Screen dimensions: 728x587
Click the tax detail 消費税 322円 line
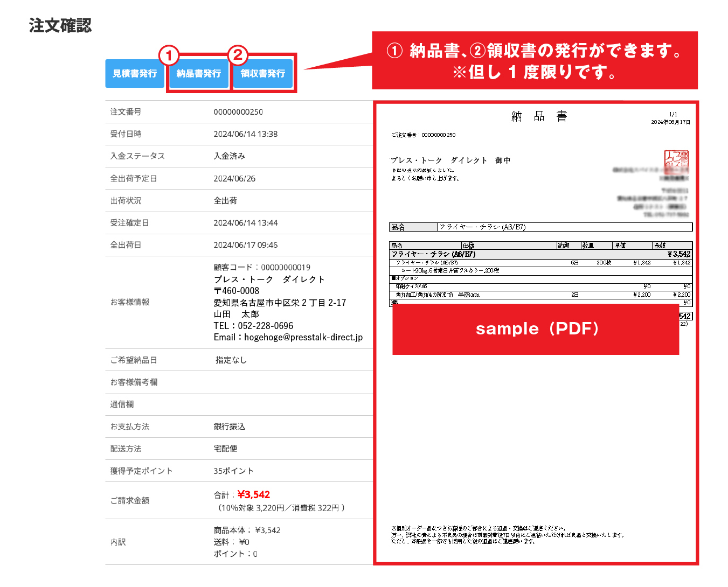(316, 508)
